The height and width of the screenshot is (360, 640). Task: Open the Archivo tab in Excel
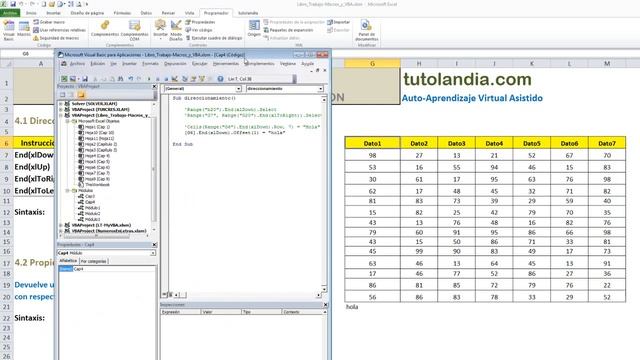[10, 13]
